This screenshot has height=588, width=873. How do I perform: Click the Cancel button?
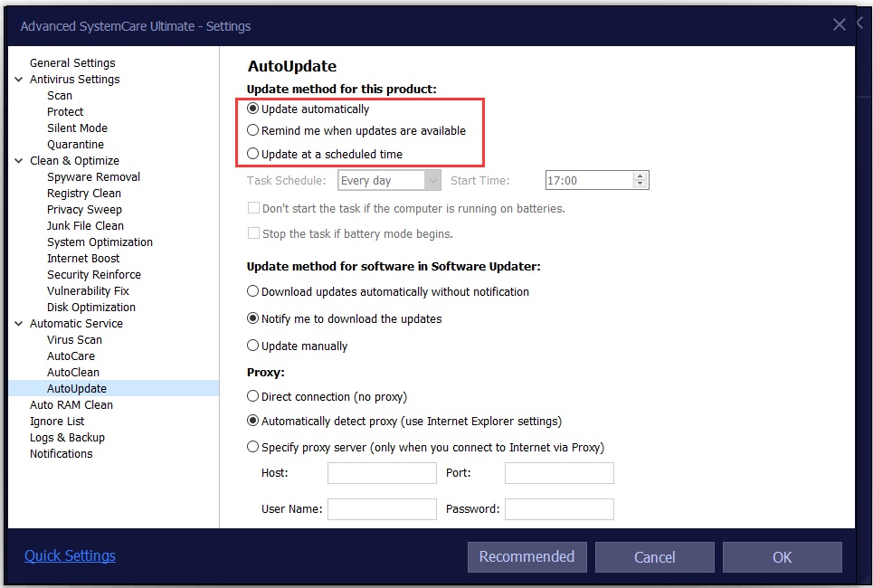[654, 557]
